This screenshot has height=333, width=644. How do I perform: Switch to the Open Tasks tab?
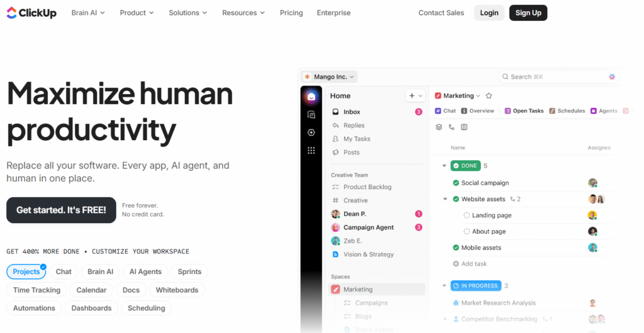[524, 111]
